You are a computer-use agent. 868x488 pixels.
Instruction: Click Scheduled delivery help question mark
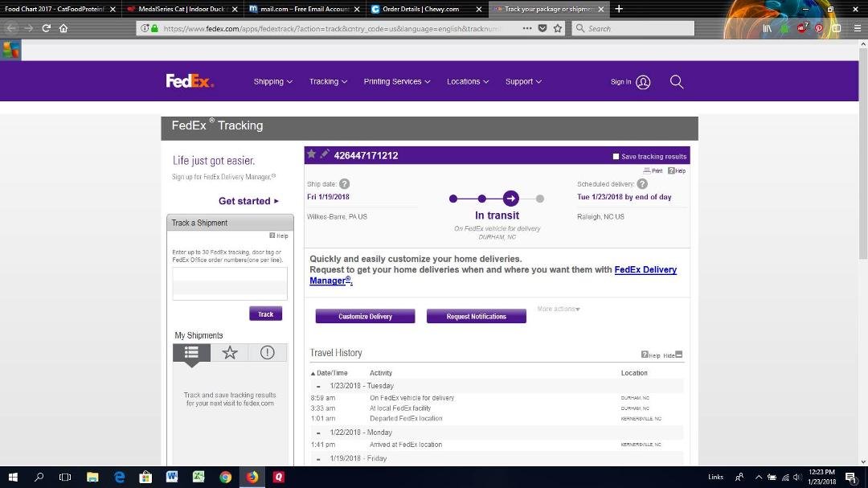tap(642, 184)
